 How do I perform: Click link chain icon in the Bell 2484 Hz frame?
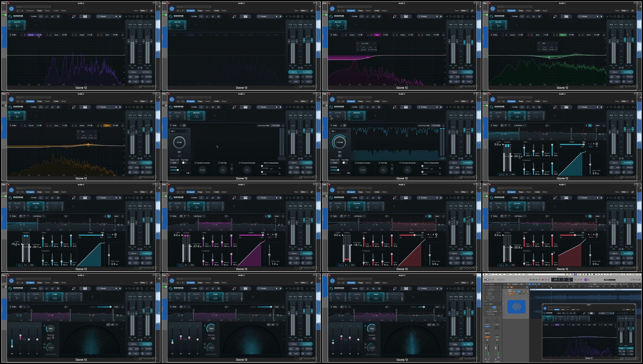(151, 101)
